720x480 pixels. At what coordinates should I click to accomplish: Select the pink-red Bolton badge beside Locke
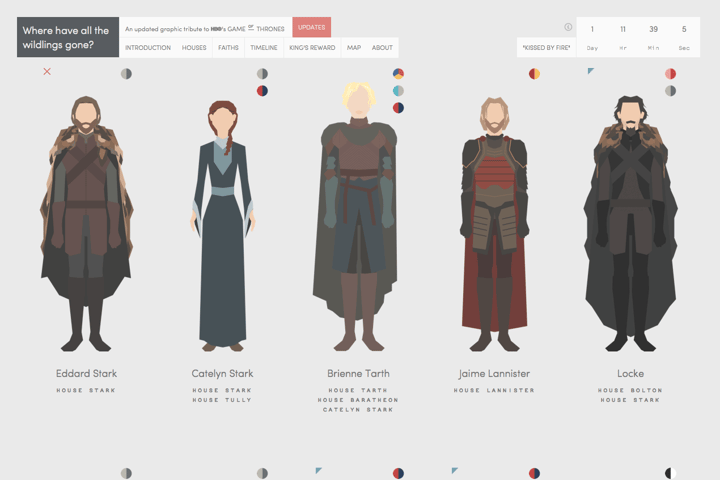670,73
